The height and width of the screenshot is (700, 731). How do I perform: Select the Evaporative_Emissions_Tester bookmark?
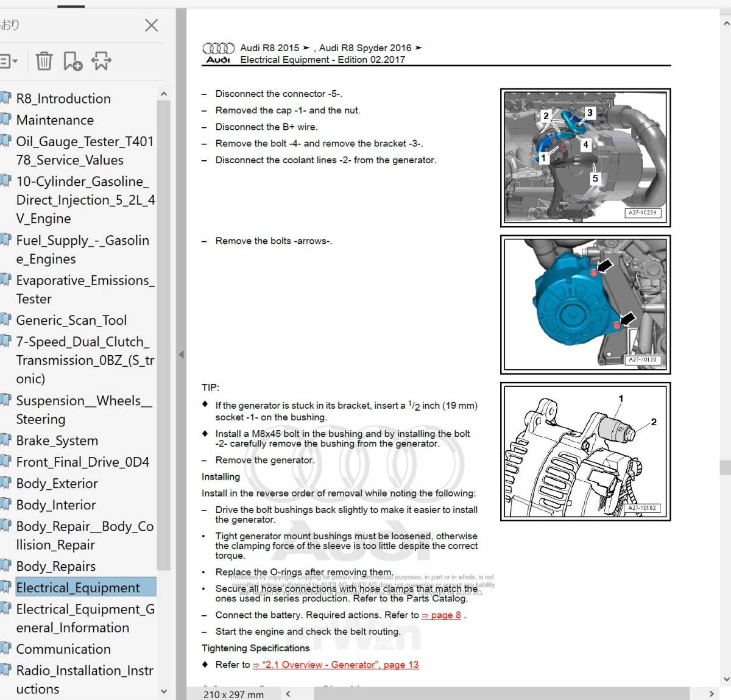85,289
